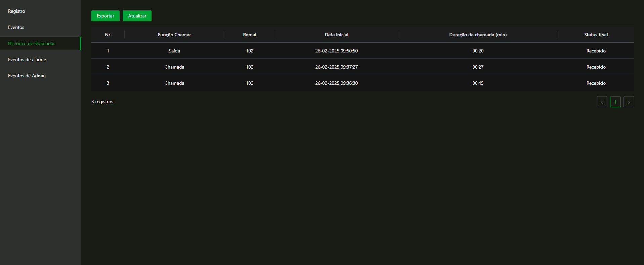
Task: Click the Exportar button
Action: tap(105, 16)
